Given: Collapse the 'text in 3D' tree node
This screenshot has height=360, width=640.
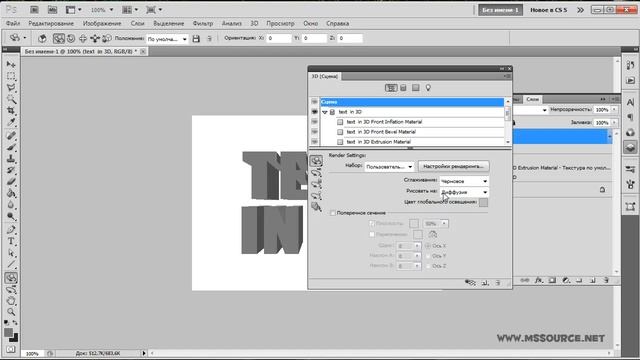Looking at the screenshot, I should coord(325,112).
